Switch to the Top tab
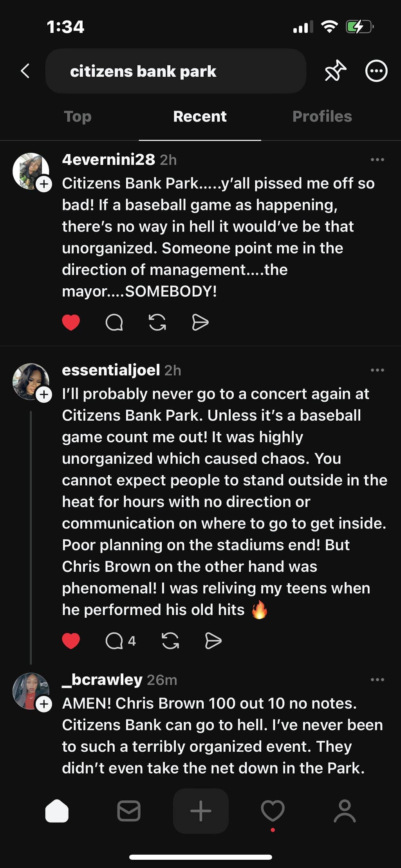This screenshot has height=868, width=401. click(x=78, y=116)
